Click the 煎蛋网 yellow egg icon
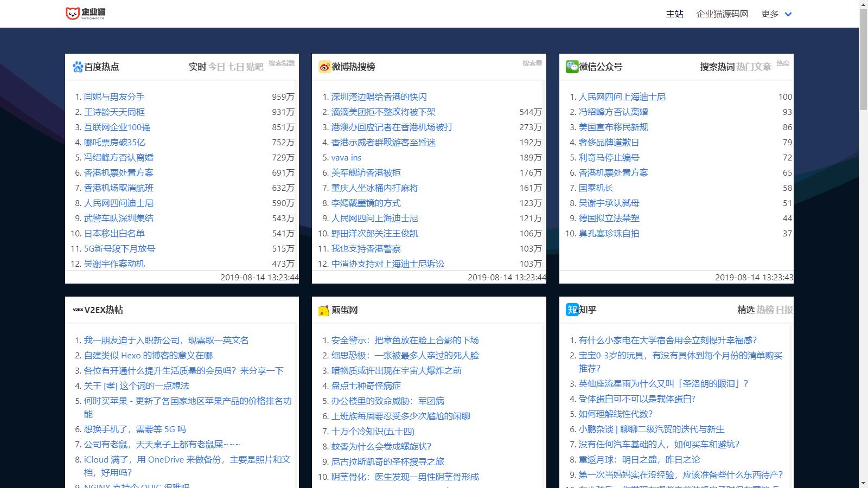 point(324,310)
